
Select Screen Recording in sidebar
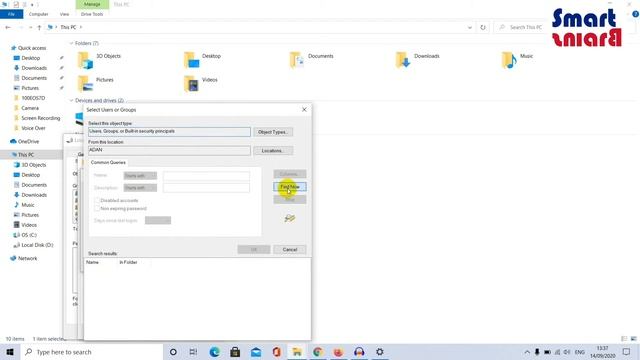40,118
